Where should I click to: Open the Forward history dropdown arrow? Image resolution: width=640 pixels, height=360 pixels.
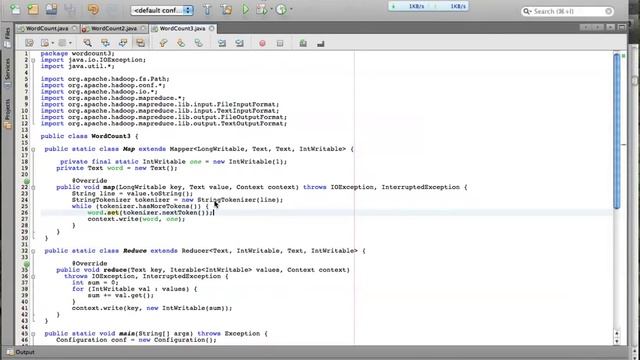(70, 43)
